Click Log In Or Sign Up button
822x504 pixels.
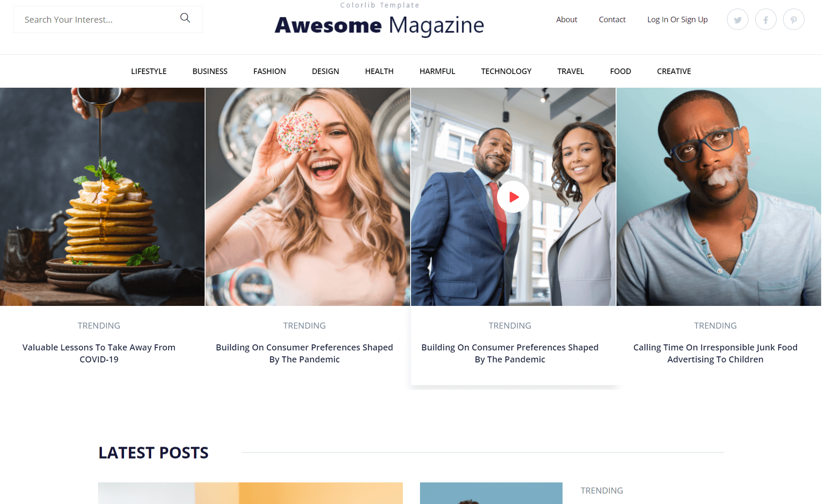click(677, 19)
